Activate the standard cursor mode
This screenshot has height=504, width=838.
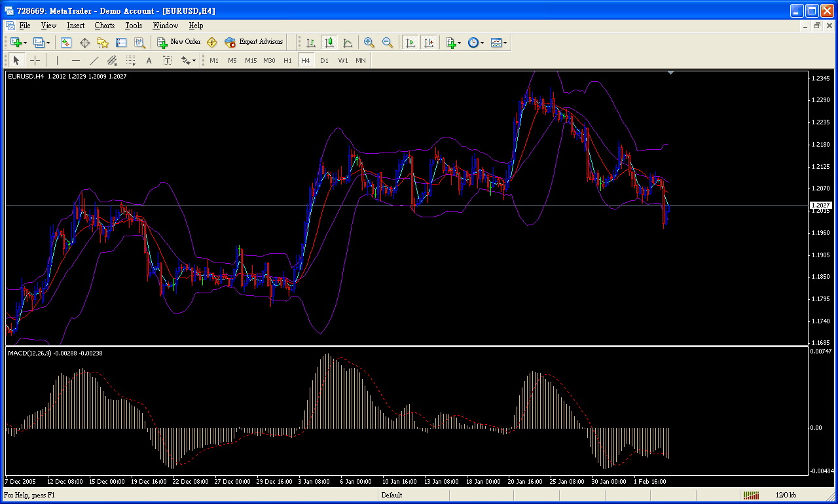tap(16, 60)
